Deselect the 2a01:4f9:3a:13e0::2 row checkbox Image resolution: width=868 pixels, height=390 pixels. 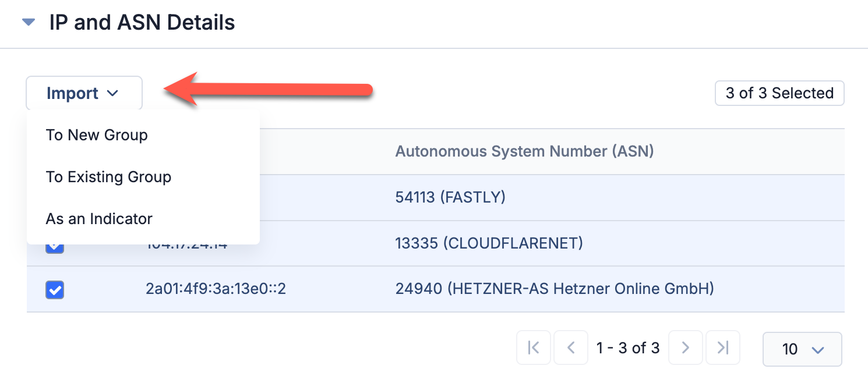coord(54,290)
